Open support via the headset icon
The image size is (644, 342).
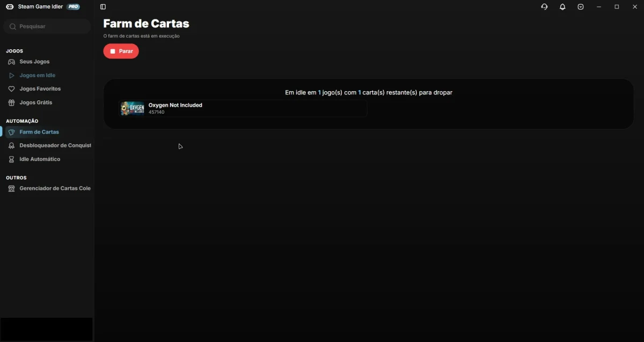click(544, 7)
